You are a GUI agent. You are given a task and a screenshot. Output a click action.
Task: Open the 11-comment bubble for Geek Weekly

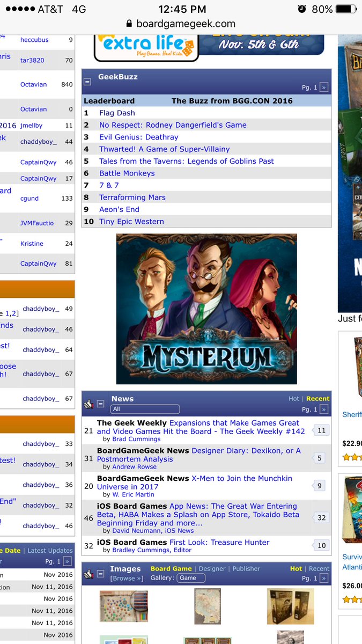[x=321, y=430]
